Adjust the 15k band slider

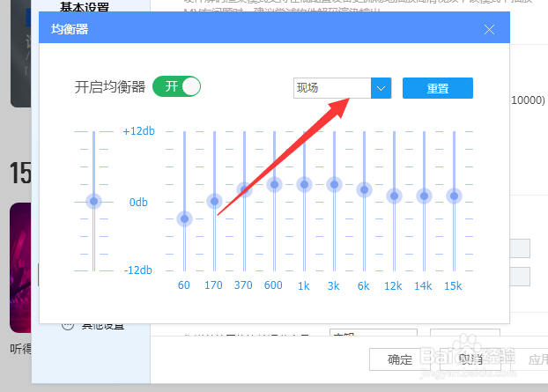[x=455, y=196]
